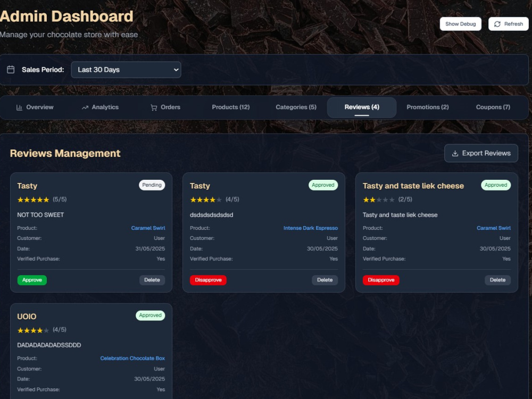Viewport: 532px width, 399px height.
Task: Open Caramel Swirl link in cheese review
Action: point(493,228)
